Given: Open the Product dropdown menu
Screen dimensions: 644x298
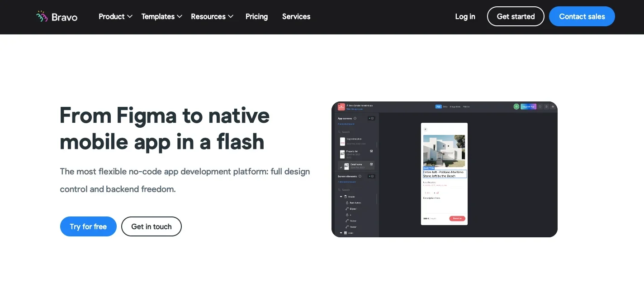Looking at the screenshot, I should 115,17.
